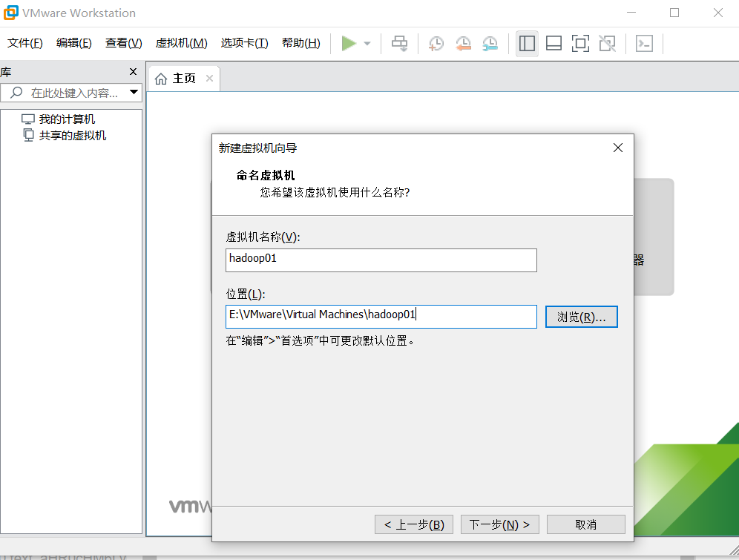
Task: Click the Back button in wizard
Action: 414,524
